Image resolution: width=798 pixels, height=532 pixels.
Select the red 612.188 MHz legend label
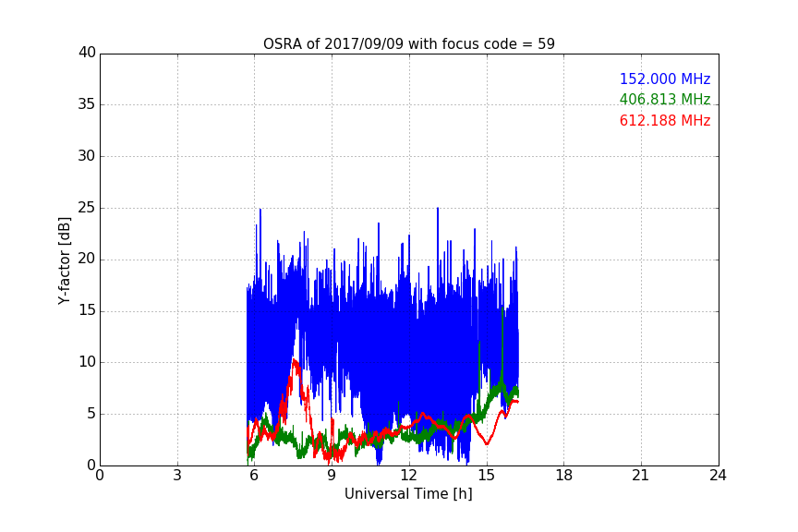665,121
